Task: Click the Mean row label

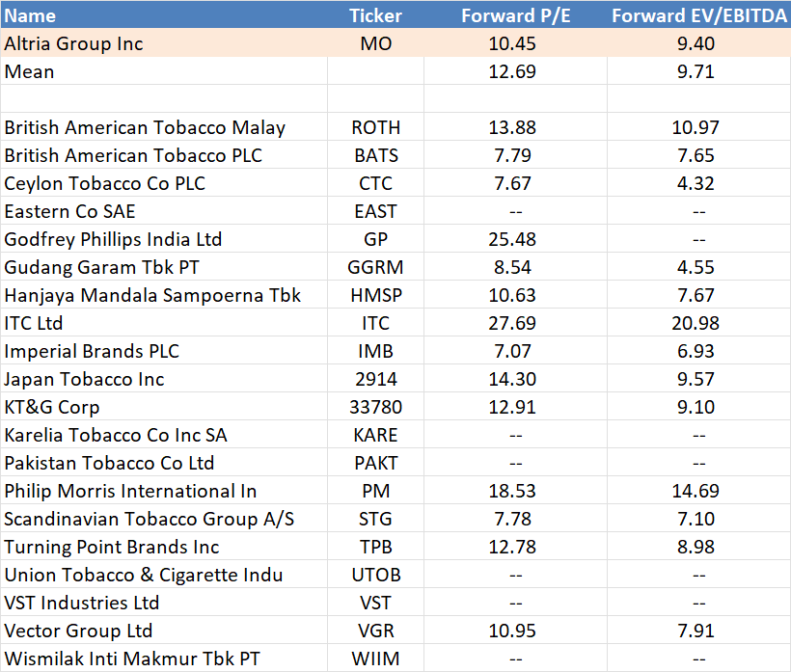Action: [x=164, y=71]
